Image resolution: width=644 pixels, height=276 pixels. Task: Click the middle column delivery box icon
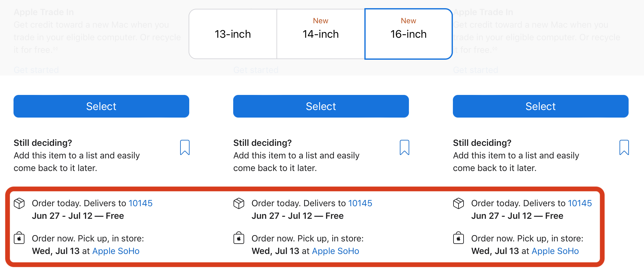239,203
